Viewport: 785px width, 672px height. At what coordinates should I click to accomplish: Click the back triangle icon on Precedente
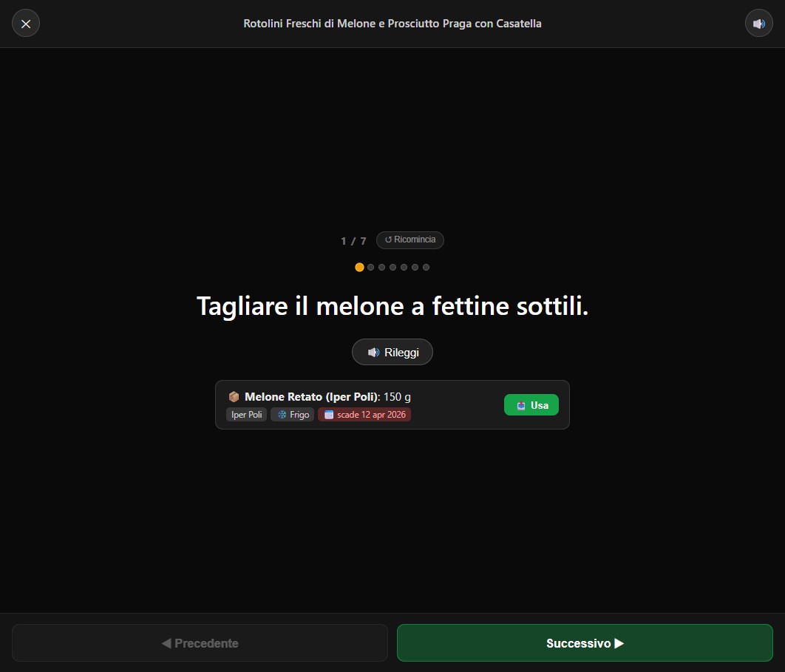click(x=167, y=642)
